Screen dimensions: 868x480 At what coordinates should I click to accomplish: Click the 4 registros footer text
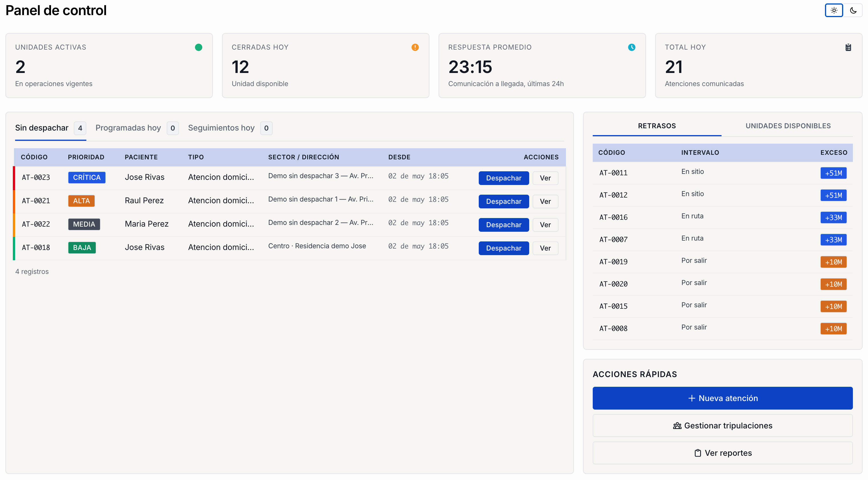point(32,272)
